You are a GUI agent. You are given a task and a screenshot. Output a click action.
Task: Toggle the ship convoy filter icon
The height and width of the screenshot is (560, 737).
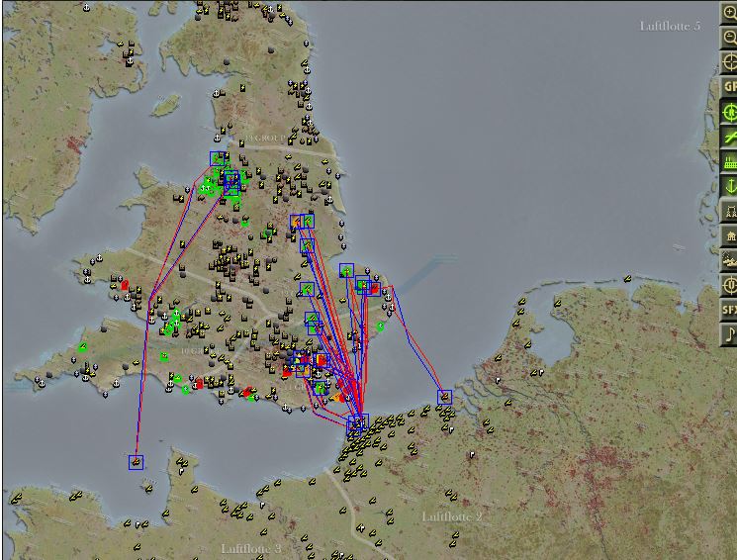729,260
